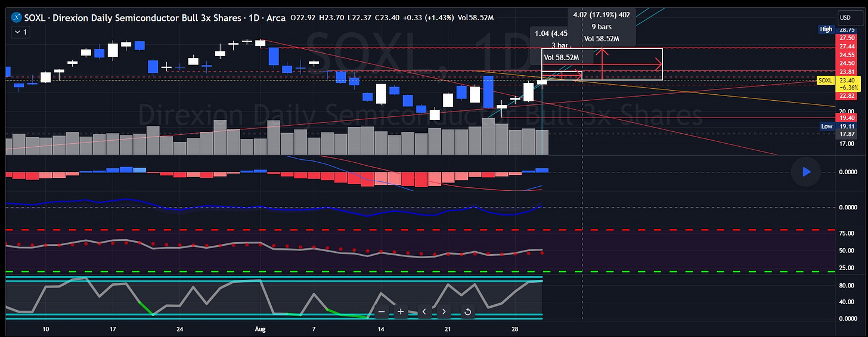Click the 23.40 current price tag
Screen dimensions: 868x337
(846, 80)
